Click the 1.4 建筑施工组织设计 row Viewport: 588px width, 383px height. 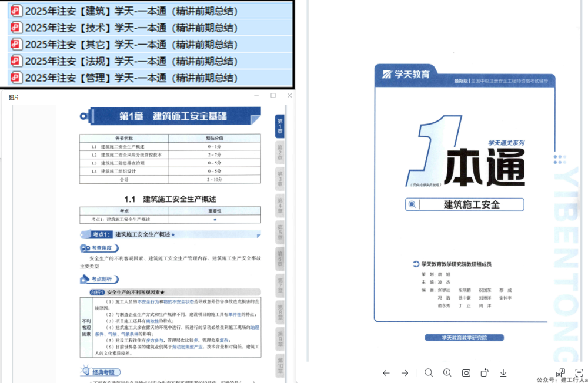point(170,172)
